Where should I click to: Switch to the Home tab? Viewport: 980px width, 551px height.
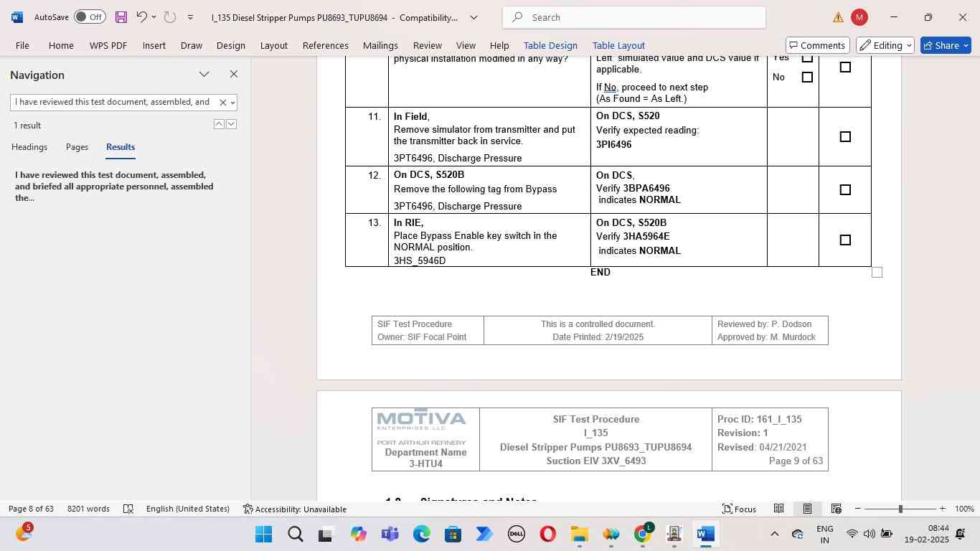[x=61, y=45]
